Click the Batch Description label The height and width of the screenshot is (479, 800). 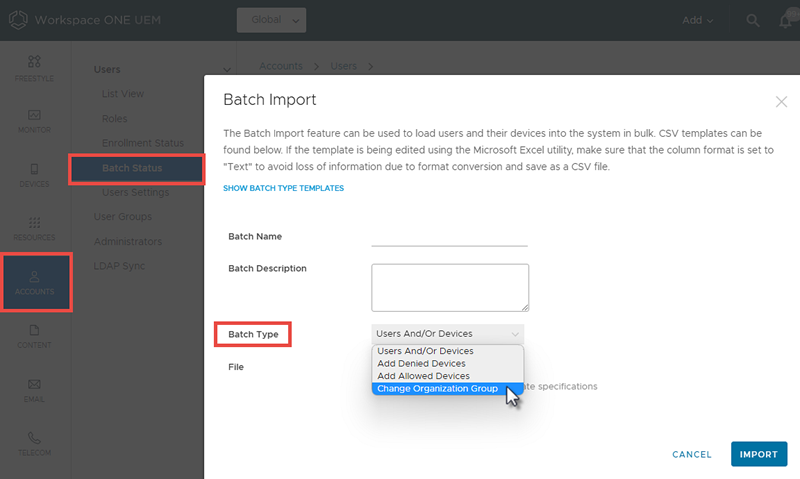[267, 269]
